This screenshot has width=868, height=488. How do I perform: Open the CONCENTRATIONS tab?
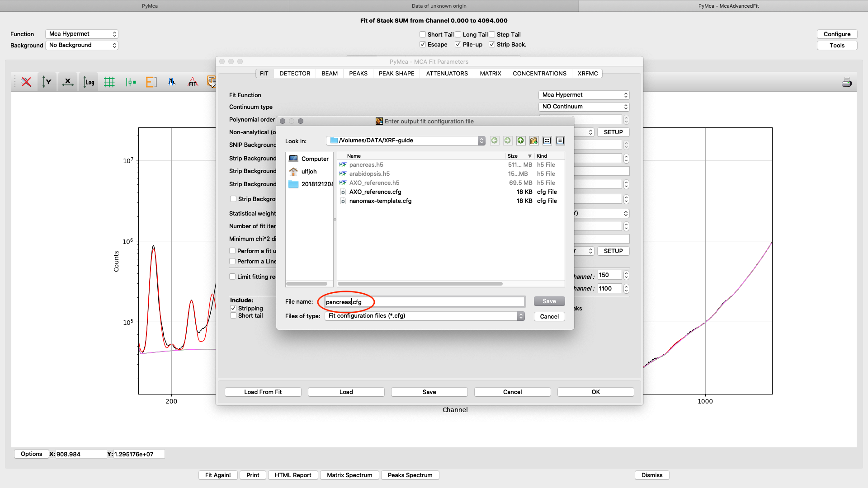539,73
